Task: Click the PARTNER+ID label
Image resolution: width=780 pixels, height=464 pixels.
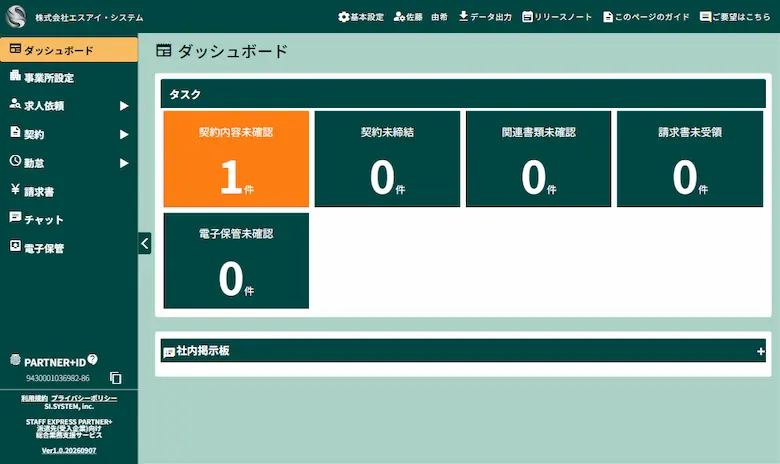Action: click(x=55, y=363)
